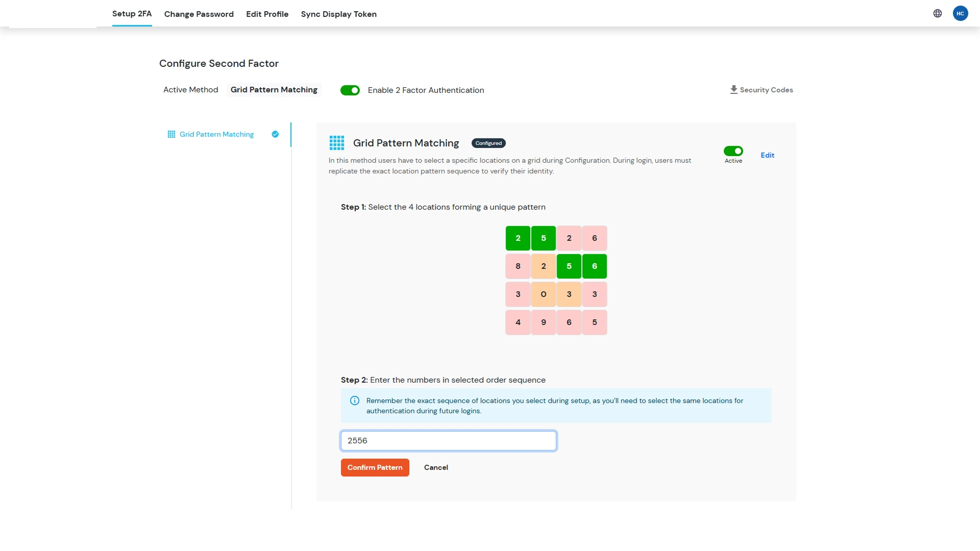The height and width of the screenshot is (551, 980).
Task: Turn off the Active toggle
Action: [x=733, y=151]
